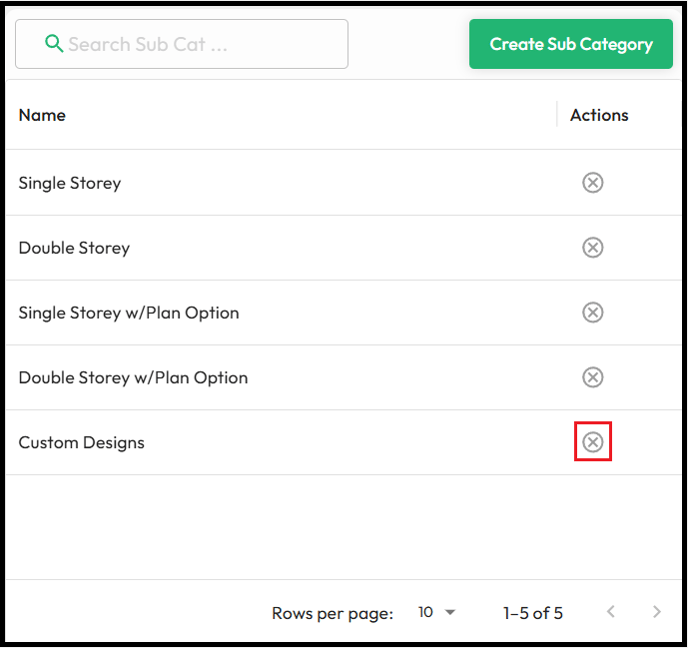This screenshot has height=648, width=688.
Task: Select the Custom Designs row name
Action: coord(82,443)
